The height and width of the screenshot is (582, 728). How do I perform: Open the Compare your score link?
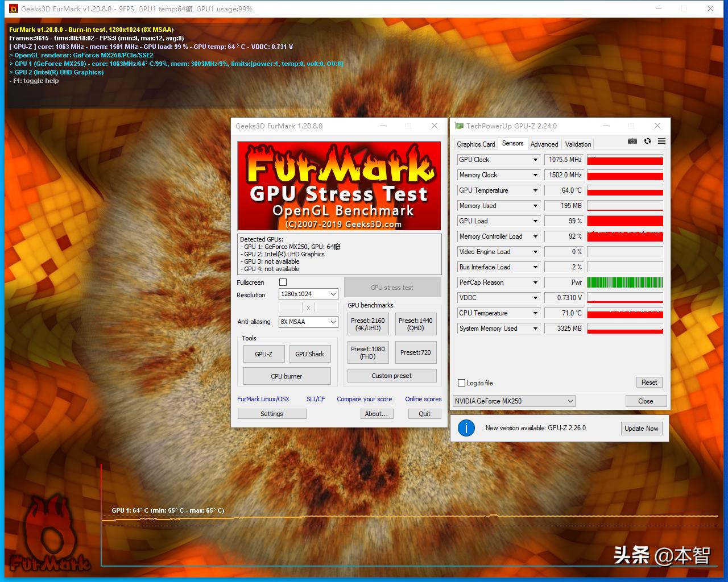click(365, 399)
